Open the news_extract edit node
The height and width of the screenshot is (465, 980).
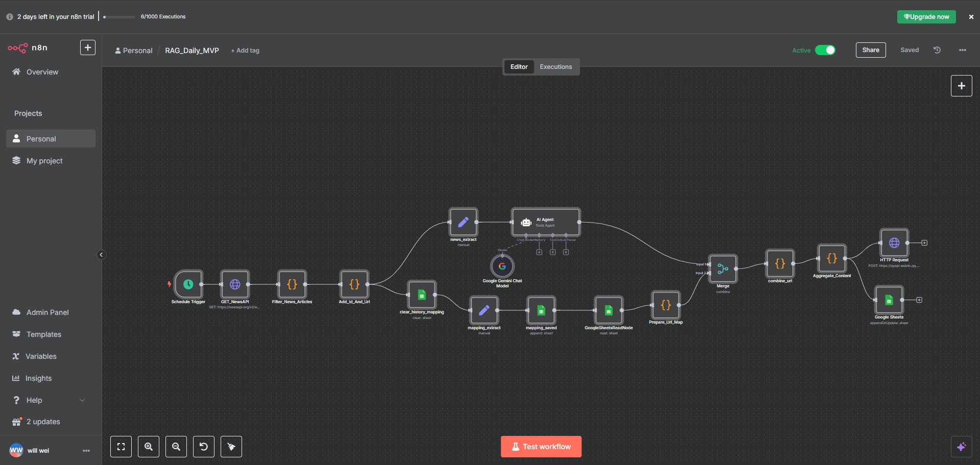coord(463,222)
